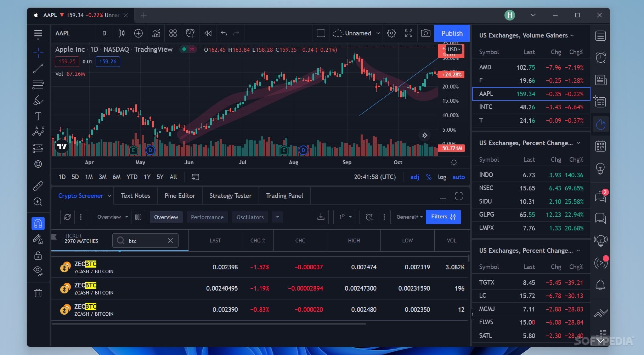Switch to the Pine Editor tab
Viewport: 644px width, 355px height.
tap(180, 196)
